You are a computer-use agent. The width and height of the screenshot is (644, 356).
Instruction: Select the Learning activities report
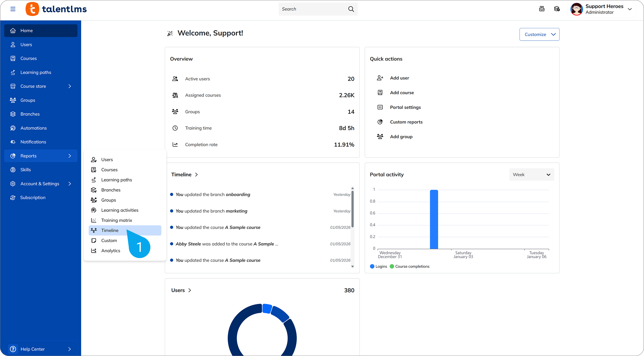coord(120,210)
